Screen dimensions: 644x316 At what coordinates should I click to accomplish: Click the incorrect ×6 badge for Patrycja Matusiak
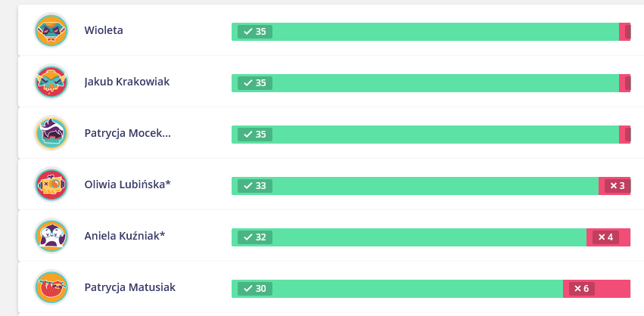pos(582,289)
